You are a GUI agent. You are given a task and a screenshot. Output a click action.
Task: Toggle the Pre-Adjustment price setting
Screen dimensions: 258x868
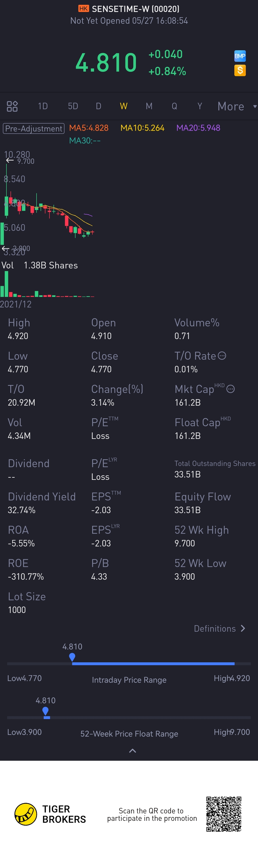pos(34,128)
